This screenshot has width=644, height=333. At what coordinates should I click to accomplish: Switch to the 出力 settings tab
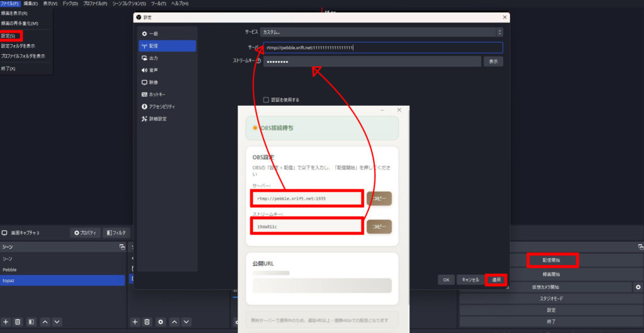coord(153,58)
